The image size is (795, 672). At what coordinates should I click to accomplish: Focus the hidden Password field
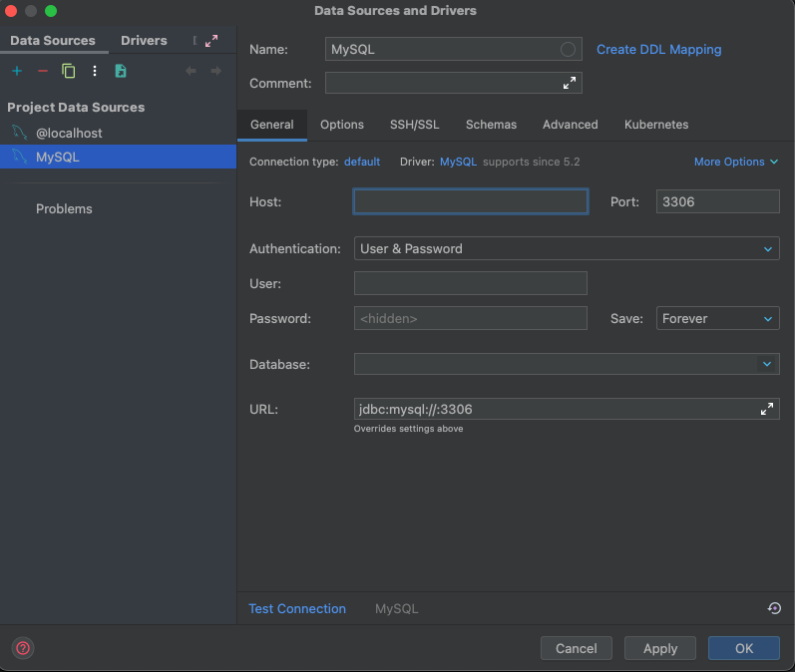coord(471,318)
